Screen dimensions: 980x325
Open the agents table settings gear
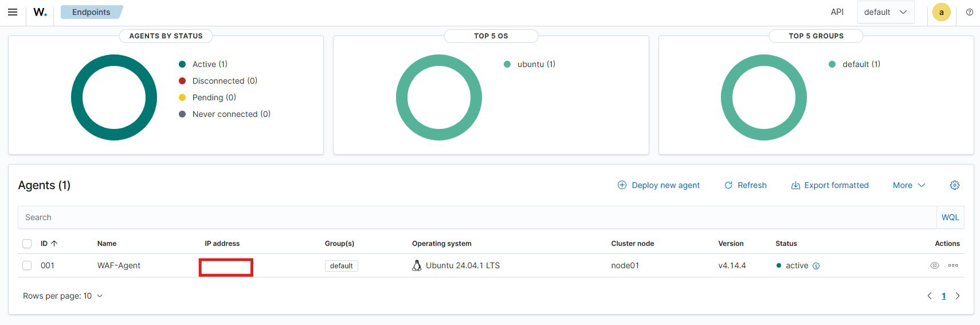pos(955,185)
